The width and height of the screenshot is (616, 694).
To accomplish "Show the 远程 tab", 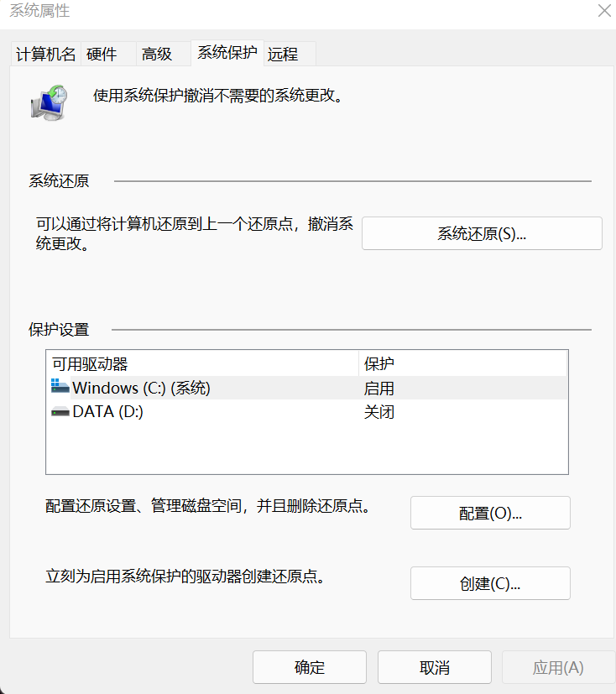I will 283,55.
